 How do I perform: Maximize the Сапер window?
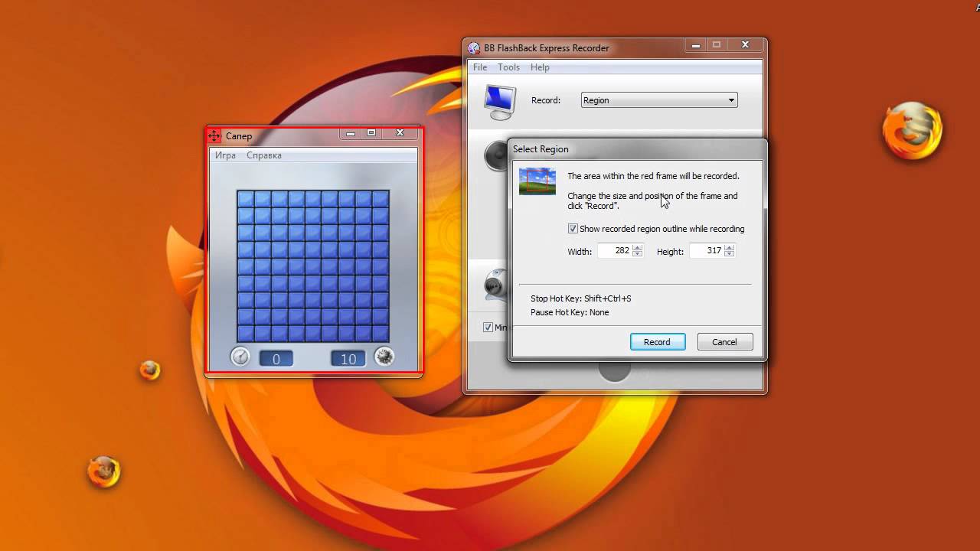click(x=371, y=133)
